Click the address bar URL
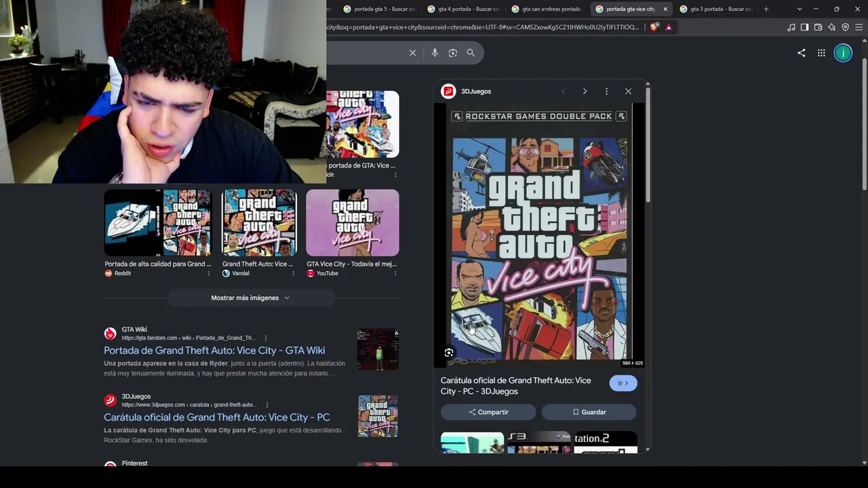The width and height of the screenshot is (868, 488). click(x=483, y=27)
